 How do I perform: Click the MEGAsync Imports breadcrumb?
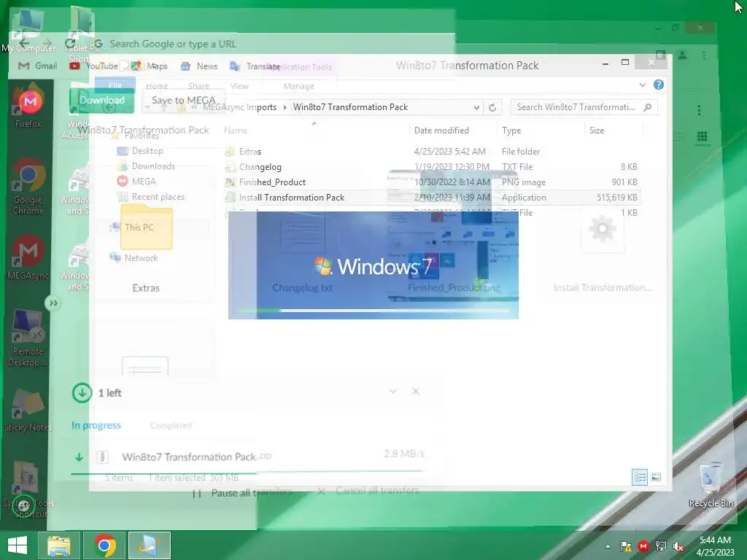pyautogui.click(x=239, y=107)
